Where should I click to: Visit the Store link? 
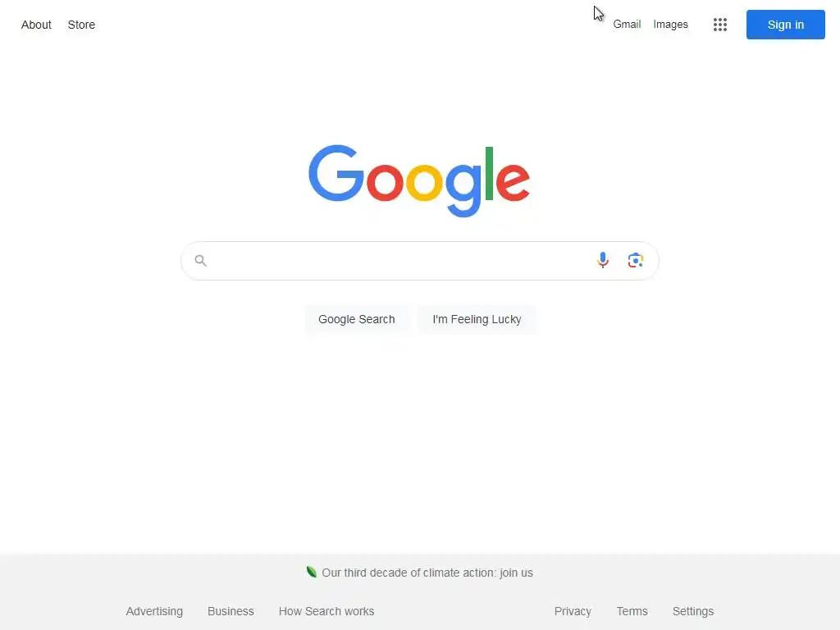pyautogui.click(x=81, y=25)
